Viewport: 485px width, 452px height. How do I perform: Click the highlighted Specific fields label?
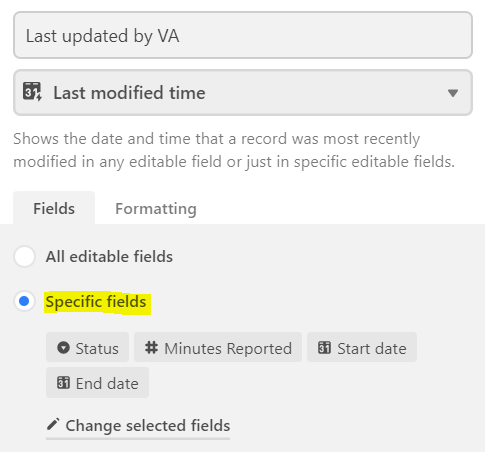[x=97, y=303]
